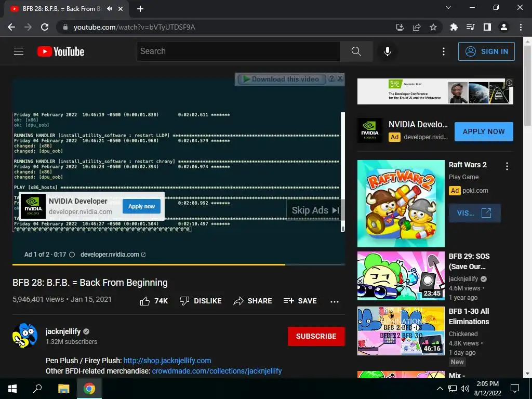Click ad info icon on GTC banner
The image size is (532, 399).
click(509, 83)
